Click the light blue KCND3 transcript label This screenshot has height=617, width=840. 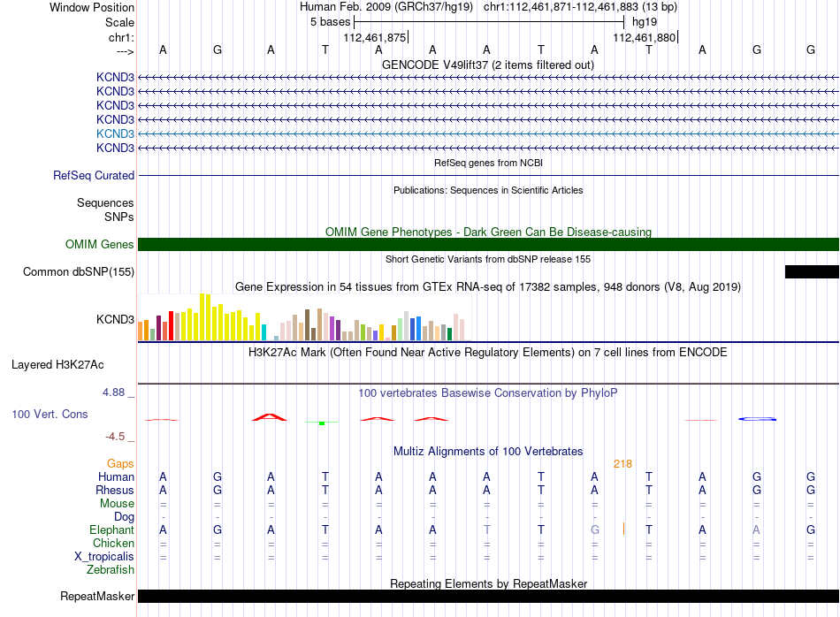click(115, 133)
